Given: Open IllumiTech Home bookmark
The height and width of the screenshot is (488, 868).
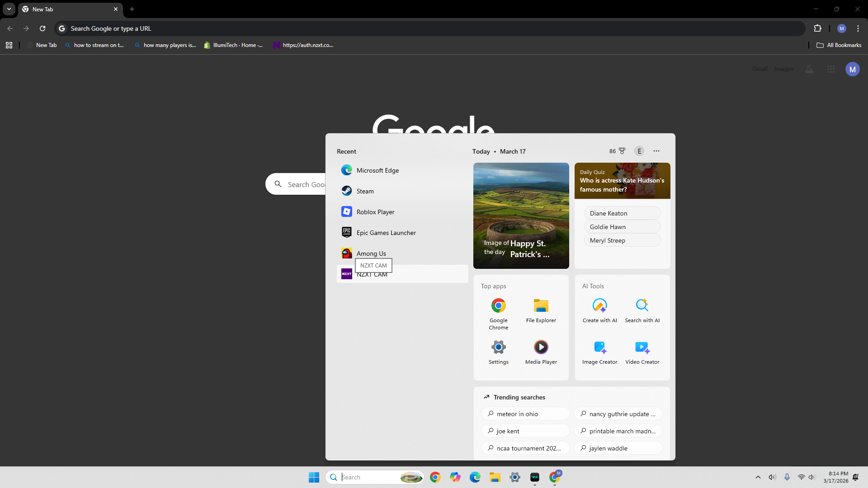Looking at the screenshot, I should (233, 45).
